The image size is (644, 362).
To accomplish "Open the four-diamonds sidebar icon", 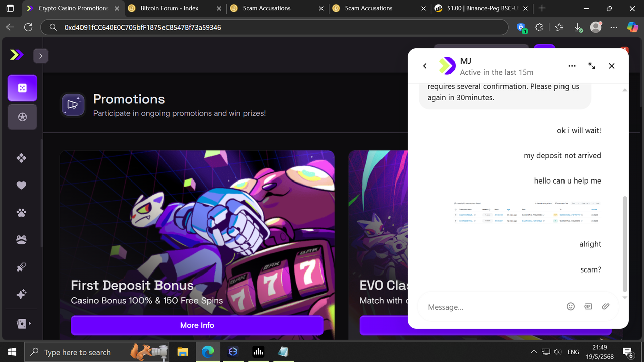I will [21, 158].
